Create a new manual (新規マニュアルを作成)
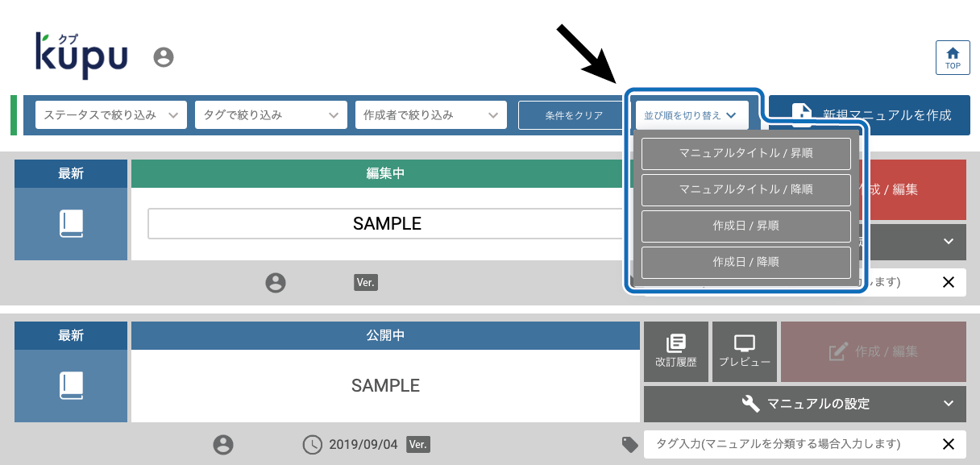Image resolution: width=980 pixels, height=465 pixels. 870,115
